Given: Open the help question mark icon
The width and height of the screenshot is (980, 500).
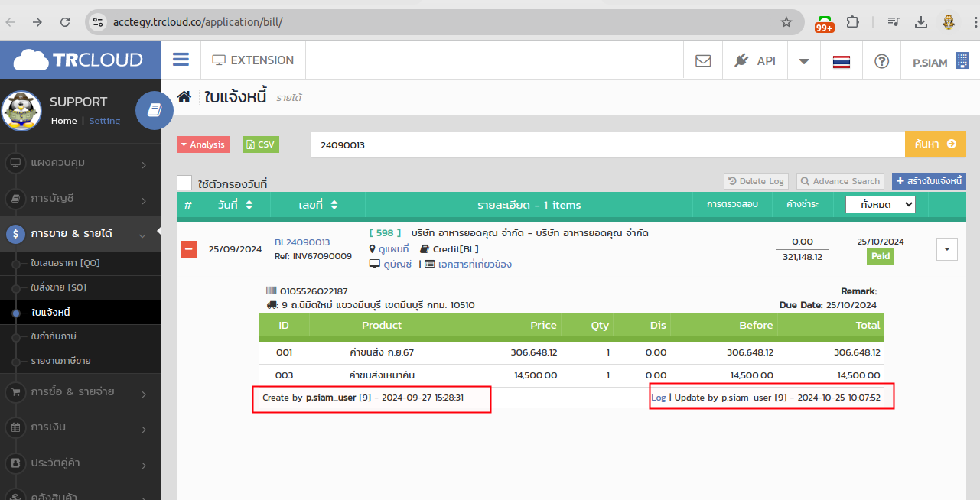Looking at the screenshot, I should pyautogui.click(x=881, y=61).
